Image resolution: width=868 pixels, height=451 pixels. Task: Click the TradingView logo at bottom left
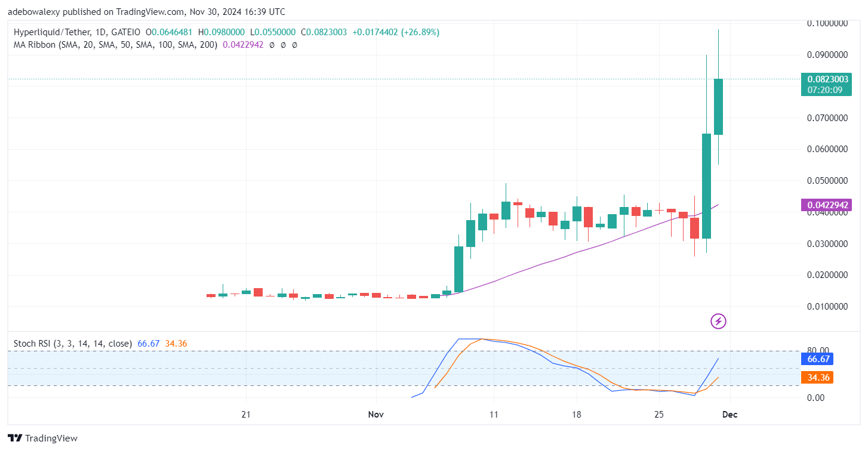point(42,438)
